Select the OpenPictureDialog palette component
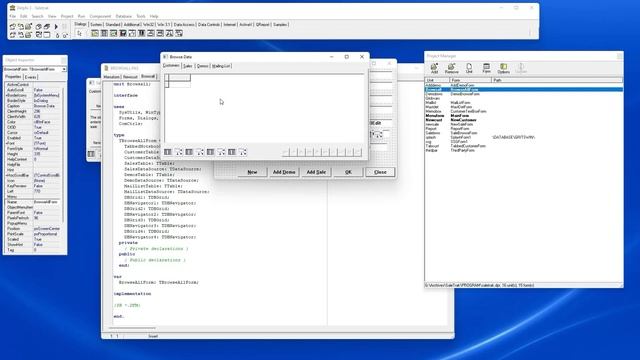The width and height of the screenshot is (640, 360). point(113,33)
